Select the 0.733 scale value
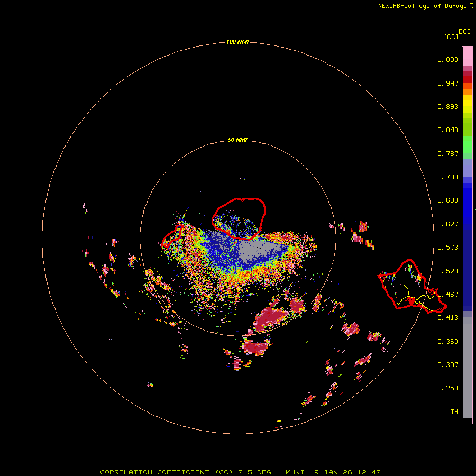 [x=448, y=177]
